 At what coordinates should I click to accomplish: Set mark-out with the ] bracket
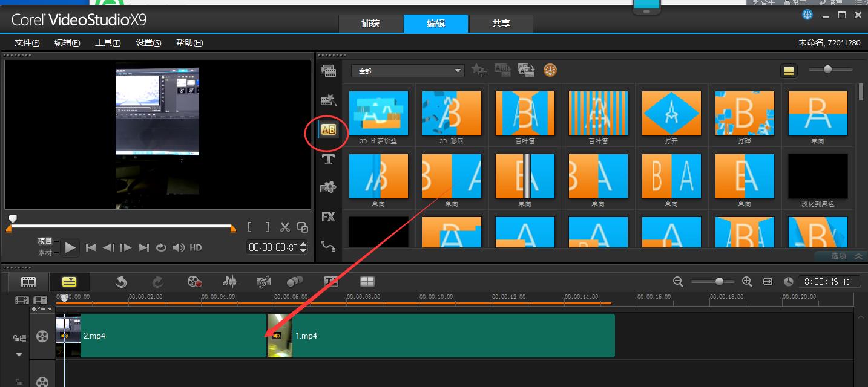(x=268, y=227)
